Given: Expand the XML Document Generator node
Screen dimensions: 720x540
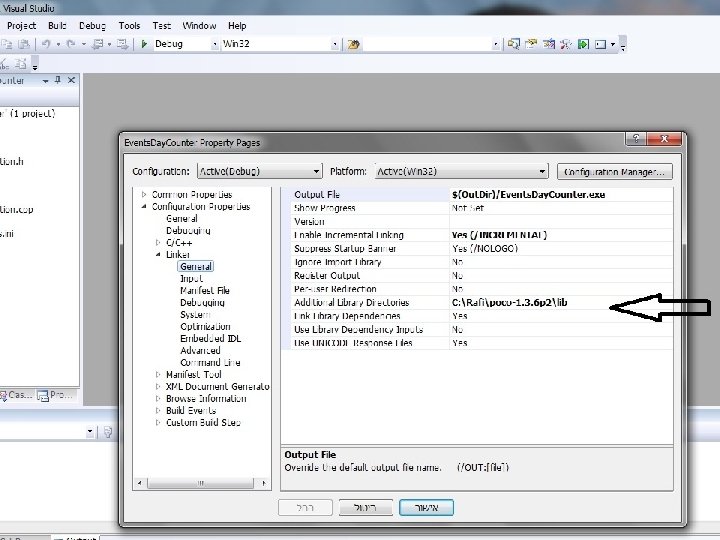Looking at the screenshot, I should click(158, 386).
